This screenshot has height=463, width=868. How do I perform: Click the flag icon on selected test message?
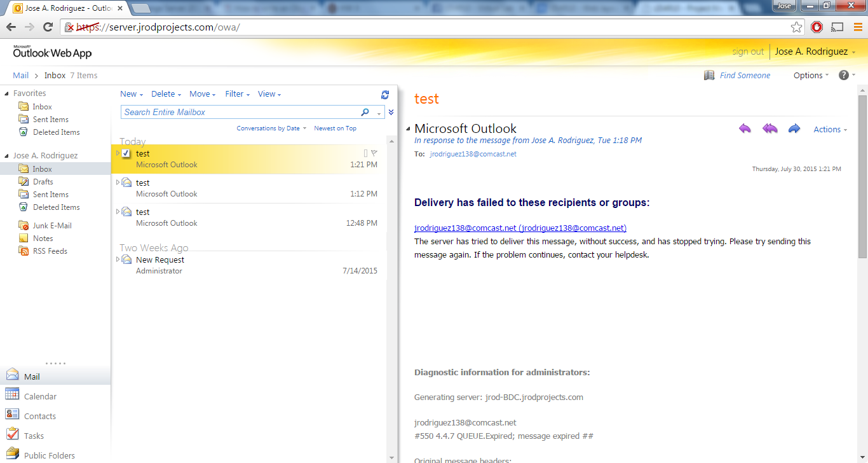374,153
